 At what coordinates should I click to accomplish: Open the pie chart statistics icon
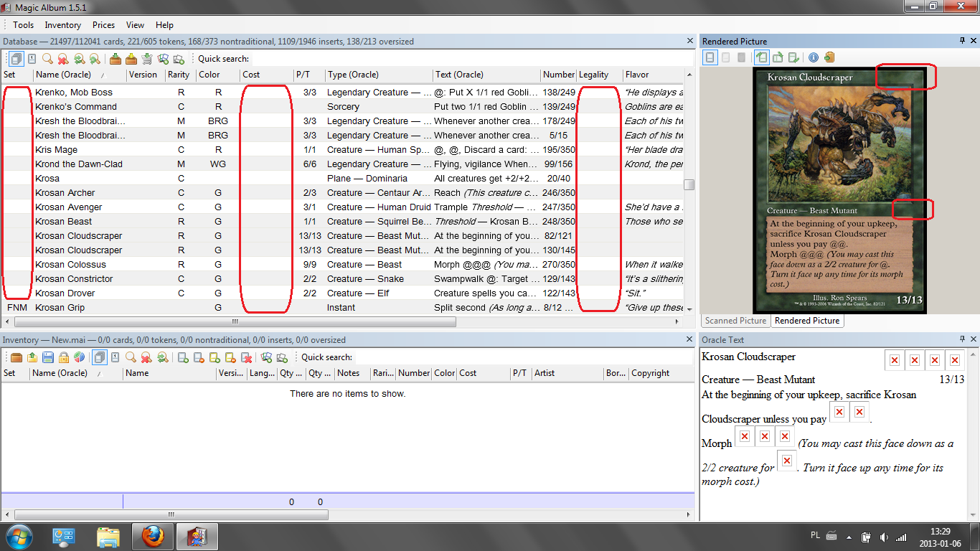79,357
